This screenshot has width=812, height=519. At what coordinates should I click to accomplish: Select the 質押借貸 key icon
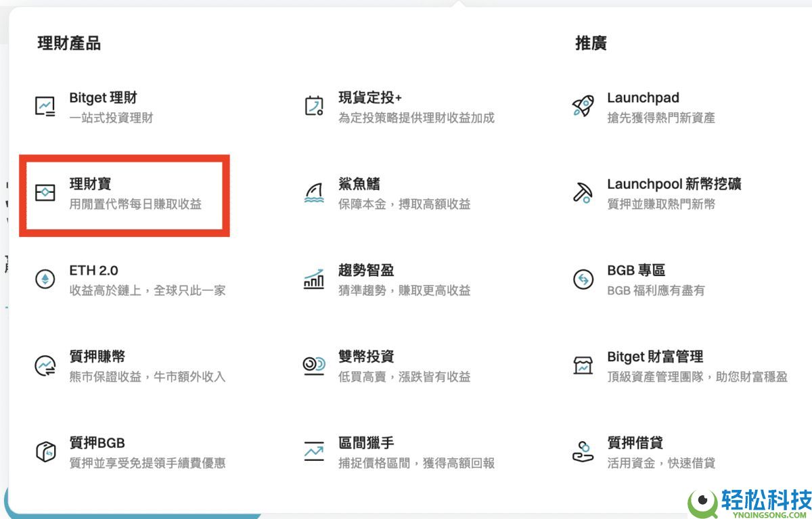coord(583,452)
